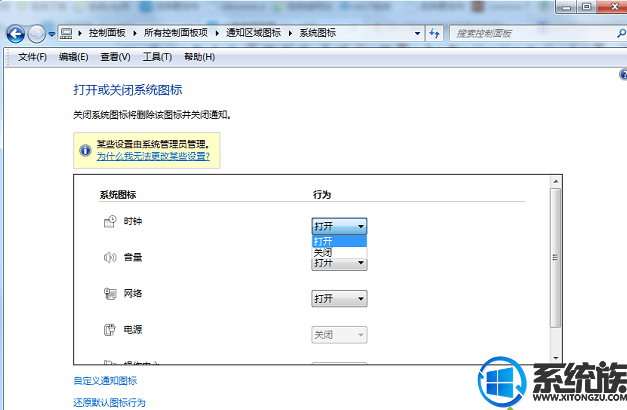This screenshot has height=410, width=627.
Task: Maximize the control panel window
Action: click(587, 7)
